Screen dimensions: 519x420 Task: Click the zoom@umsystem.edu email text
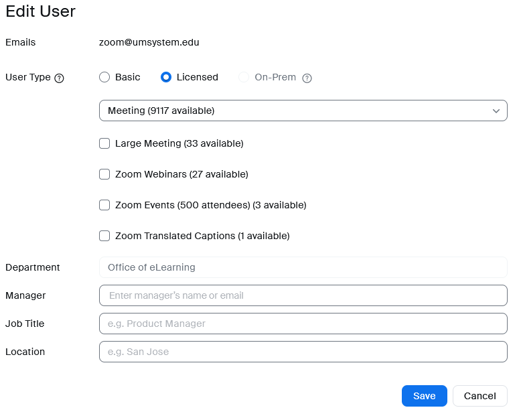[x=149, y=42]
